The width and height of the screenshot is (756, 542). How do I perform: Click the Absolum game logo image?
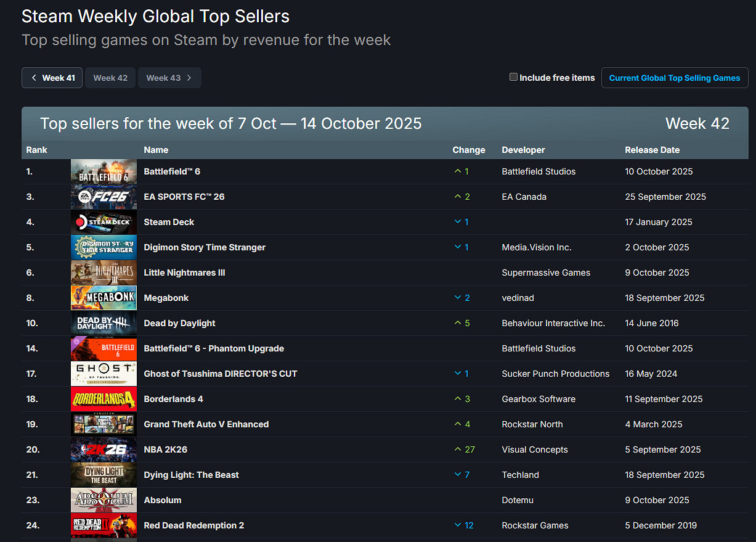[x=104, y=500]
